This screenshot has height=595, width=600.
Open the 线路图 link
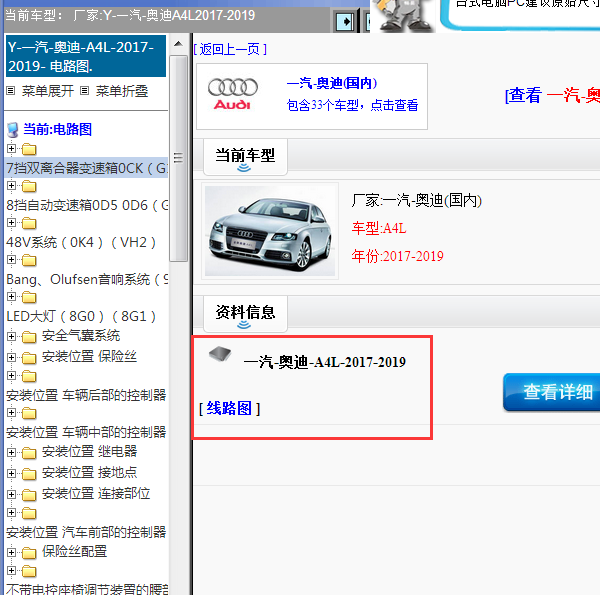tap(229, 408)
